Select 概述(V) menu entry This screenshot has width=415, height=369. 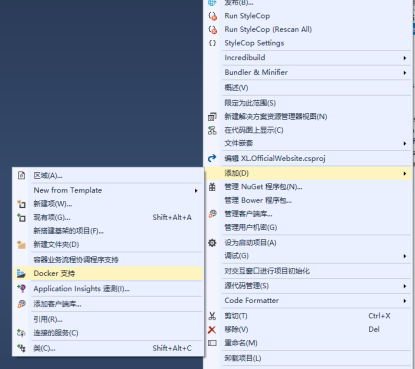tap(236, 88)
